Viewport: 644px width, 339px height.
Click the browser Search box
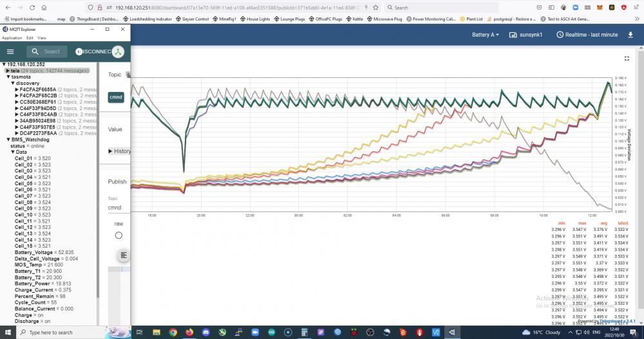[442, 7]
